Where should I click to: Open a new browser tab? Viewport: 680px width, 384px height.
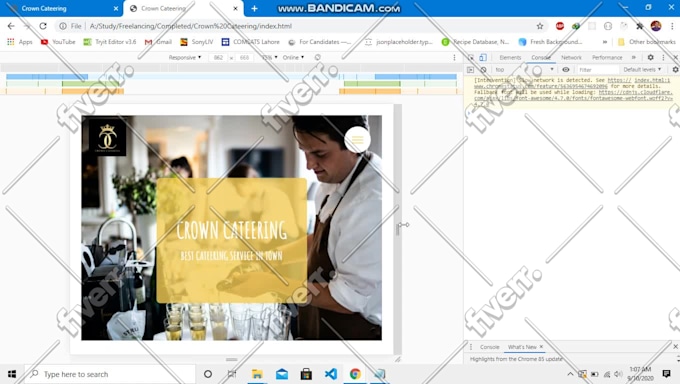coord(254,8)
